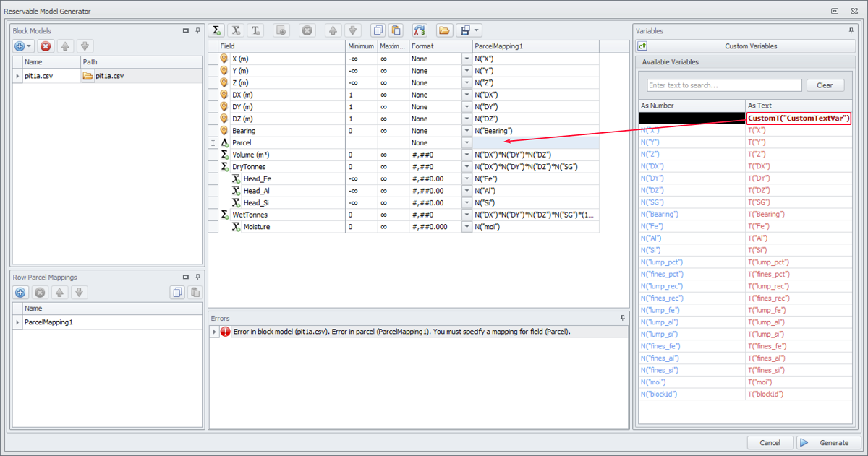Click the add sum field (sigma) toolbar icon
868x456 pixels.
[216, 30]
